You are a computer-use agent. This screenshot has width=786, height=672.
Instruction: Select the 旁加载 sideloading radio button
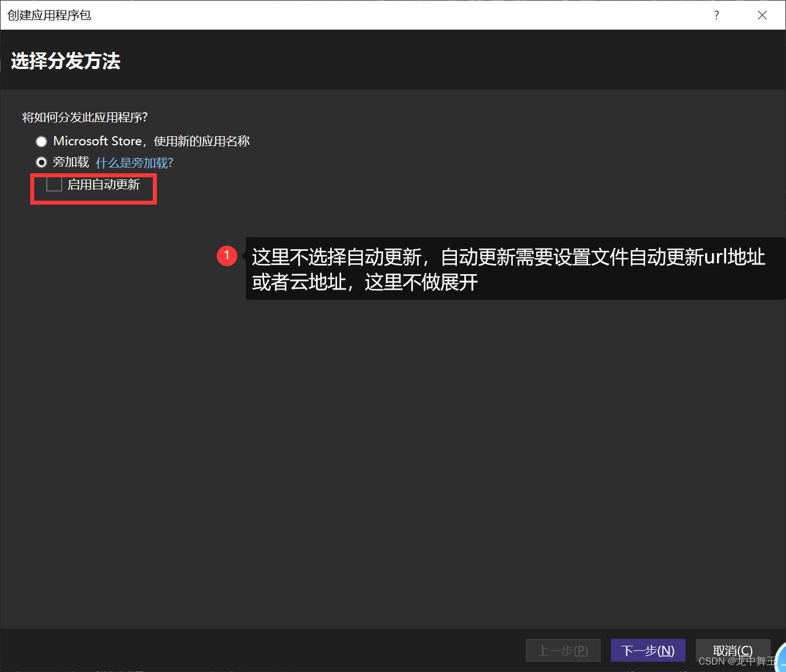click(41, 162)
